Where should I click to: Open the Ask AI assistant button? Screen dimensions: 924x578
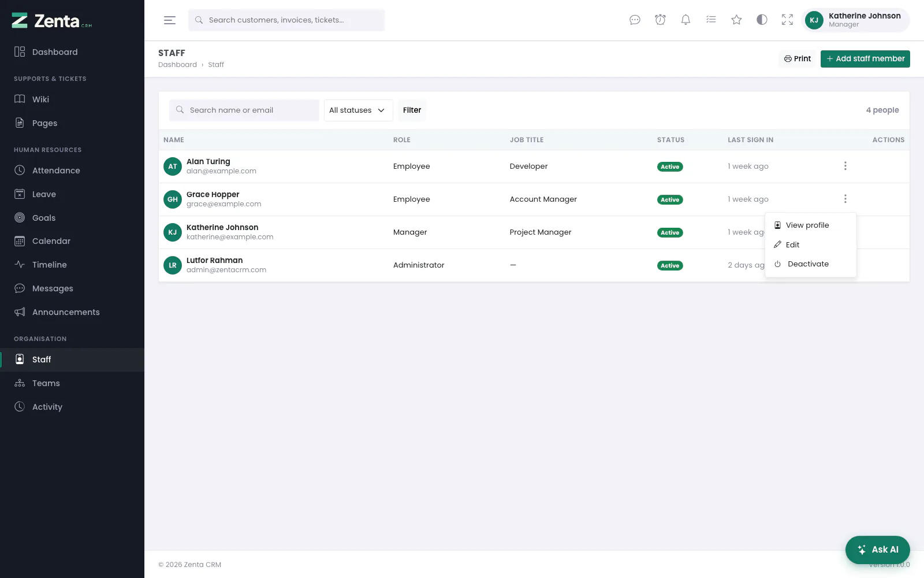point(878,550)
